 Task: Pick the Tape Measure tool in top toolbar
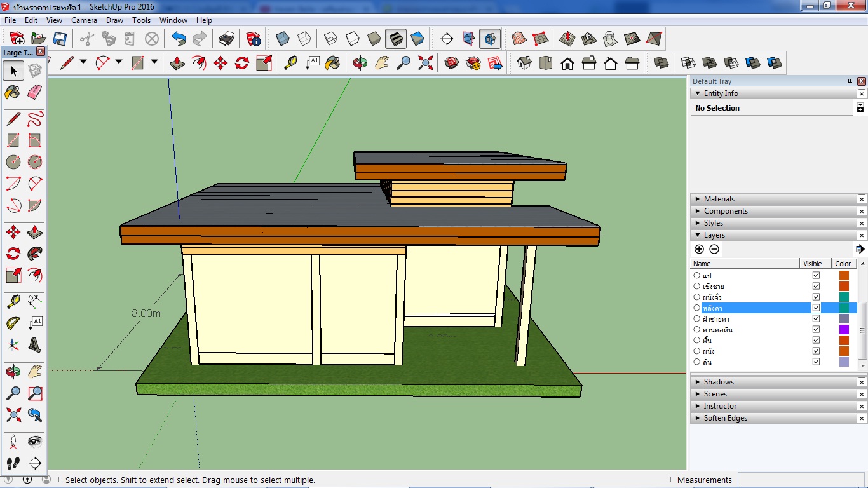290,64
